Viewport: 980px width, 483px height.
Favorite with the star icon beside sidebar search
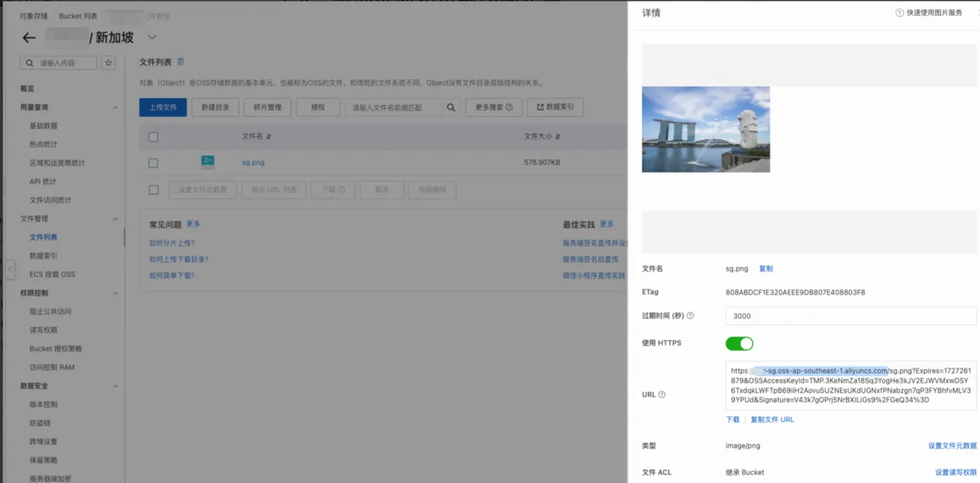[108, 63]
